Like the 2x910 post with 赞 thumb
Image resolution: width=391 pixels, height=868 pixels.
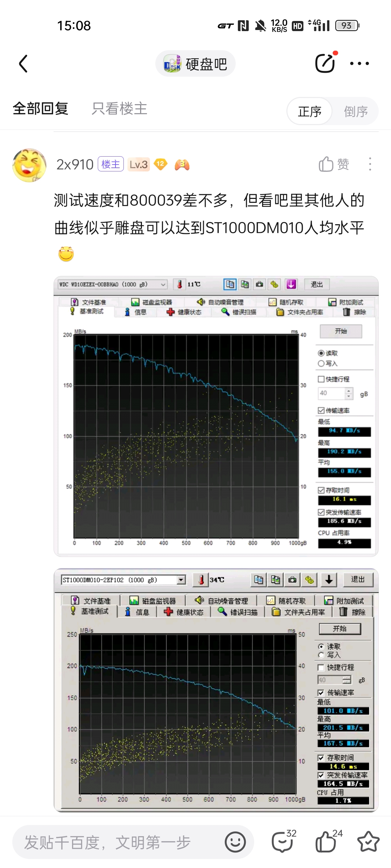[334, 164]
